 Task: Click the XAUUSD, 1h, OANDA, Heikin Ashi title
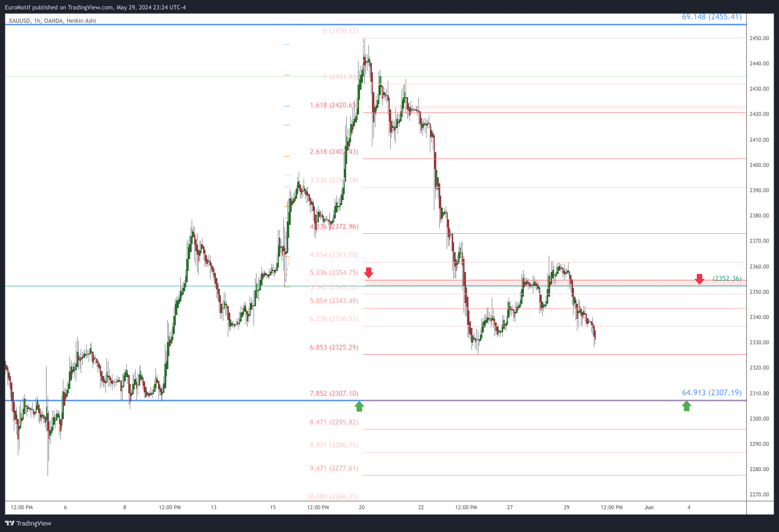point(52,21)
